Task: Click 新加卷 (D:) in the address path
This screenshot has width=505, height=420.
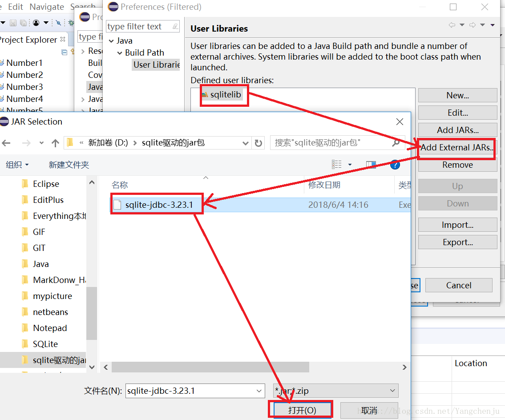Action: (x=108, y=143)
